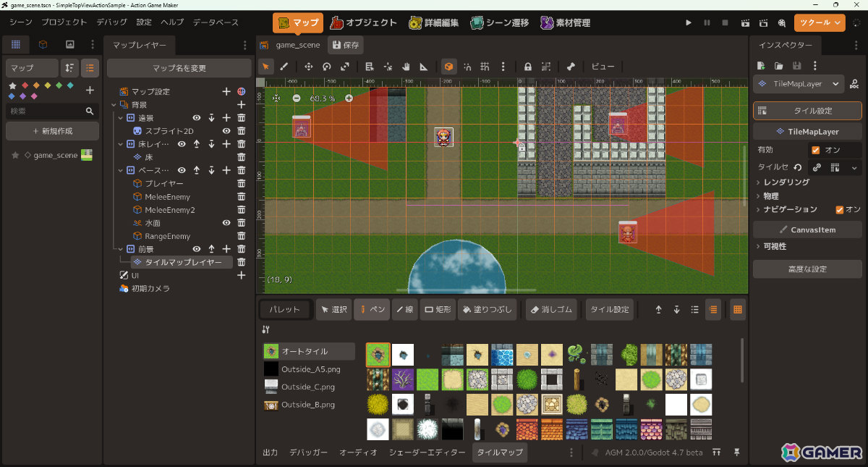Select the eraser 消しゴム tool
This screenshot has height=467, width=868.
click(x=551, y=309)
